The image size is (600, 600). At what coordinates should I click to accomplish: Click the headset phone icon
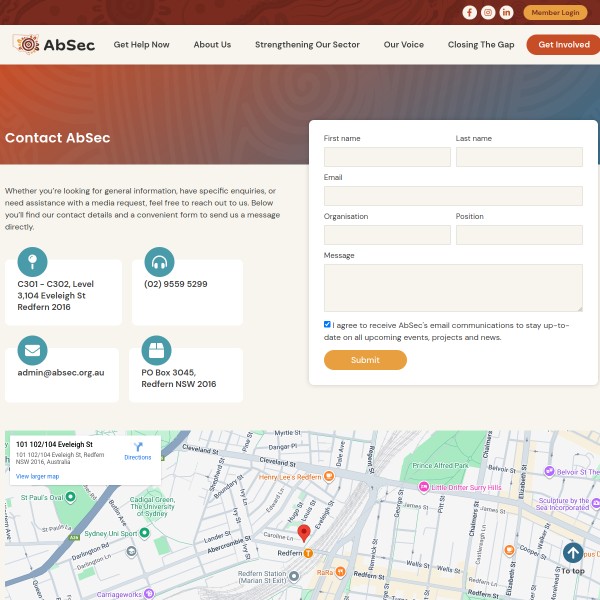[x=159, y=263]
